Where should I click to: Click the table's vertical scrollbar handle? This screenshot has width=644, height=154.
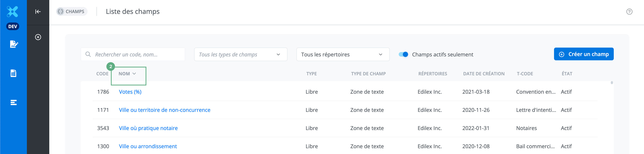[x=612, y=83]
